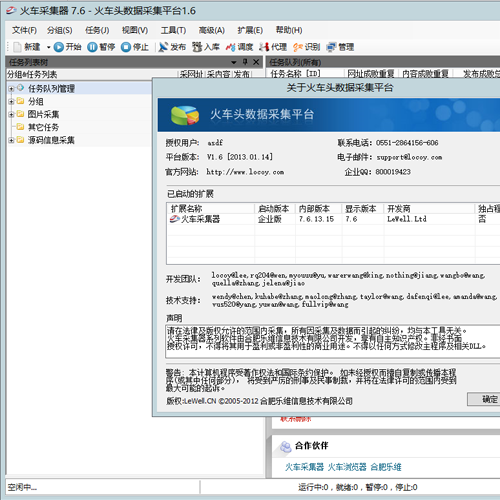
Task: Expand the 任务队列管理 tree node
Action: (11, 89)
